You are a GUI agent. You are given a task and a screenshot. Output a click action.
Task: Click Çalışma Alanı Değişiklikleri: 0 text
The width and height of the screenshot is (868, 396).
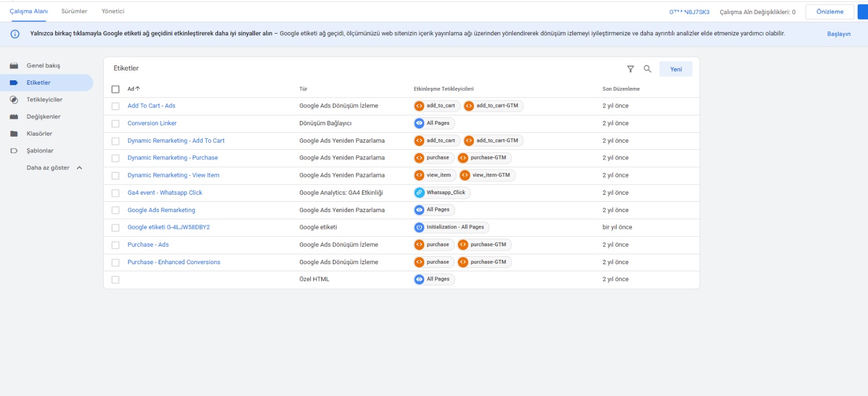[x=758, y=12]
